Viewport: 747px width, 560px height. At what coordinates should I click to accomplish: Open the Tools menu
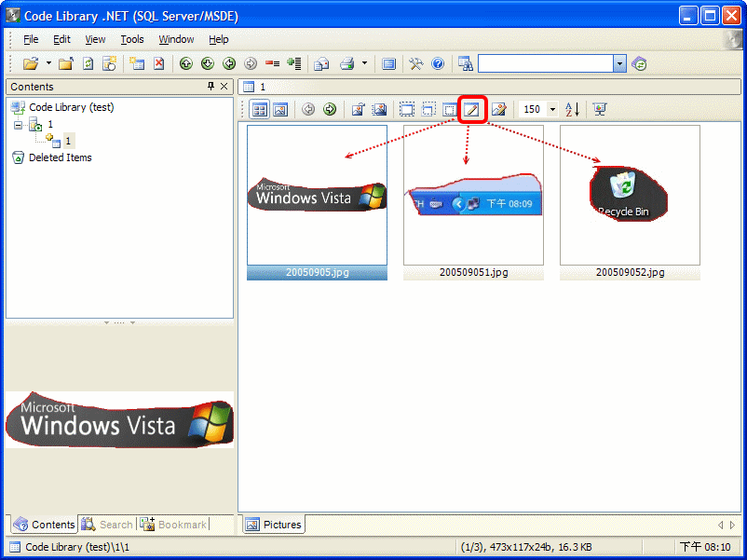132,39
